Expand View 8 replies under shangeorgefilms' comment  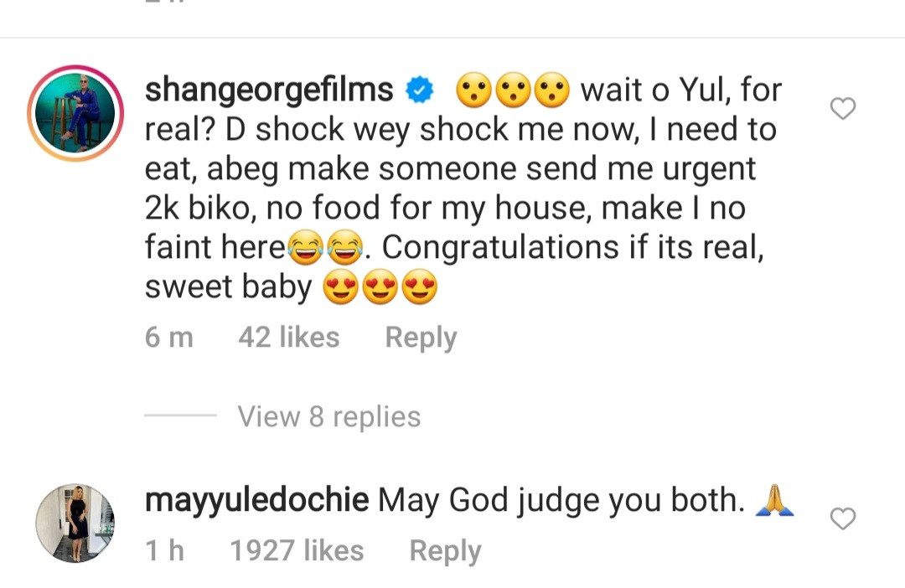point(328,416)
